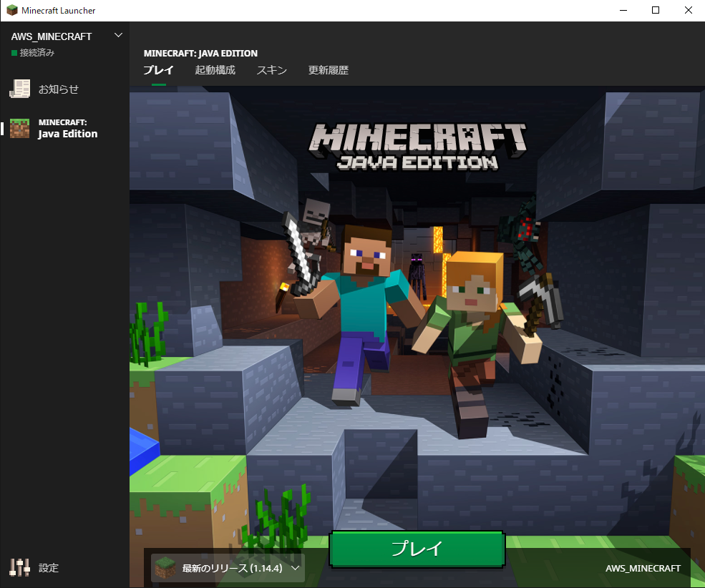Viewport: 705px width, 588px height.
Task: Click the green 接続済み status indicator
Action: pos(13,52)
